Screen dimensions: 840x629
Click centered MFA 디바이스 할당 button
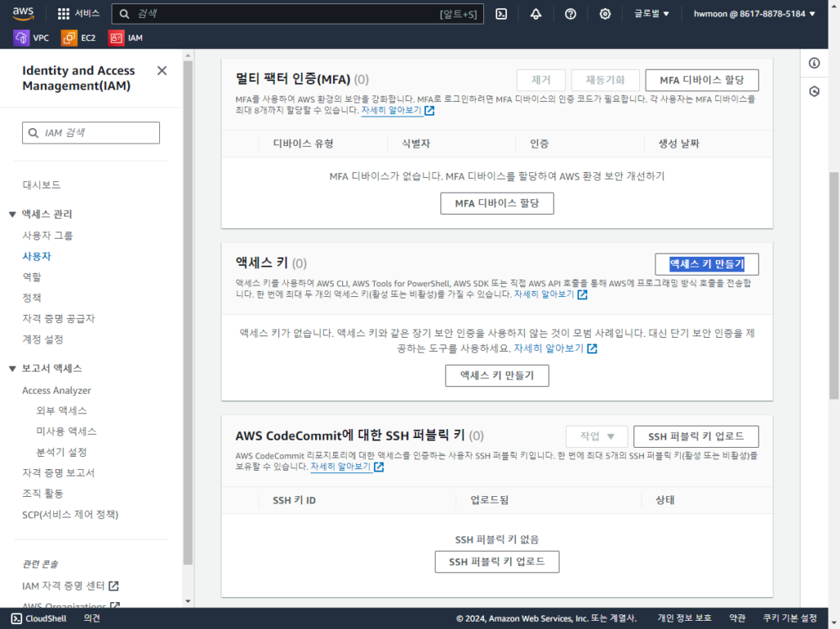pos(497,203)
